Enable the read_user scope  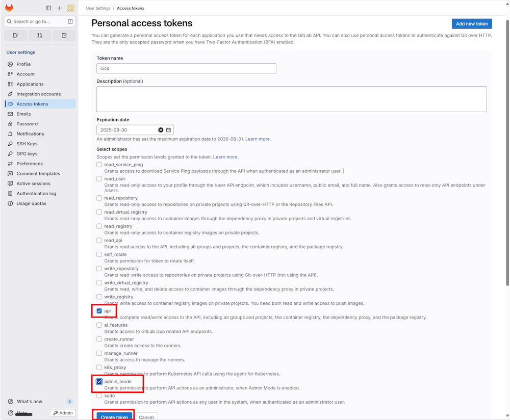[99, 179]
